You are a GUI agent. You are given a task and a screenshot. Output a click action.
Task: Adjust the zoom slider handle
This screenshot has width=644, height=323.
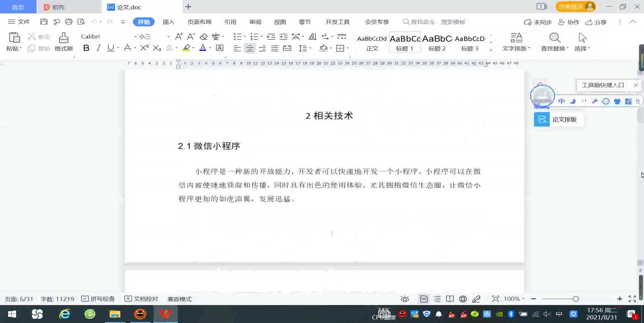576,299
